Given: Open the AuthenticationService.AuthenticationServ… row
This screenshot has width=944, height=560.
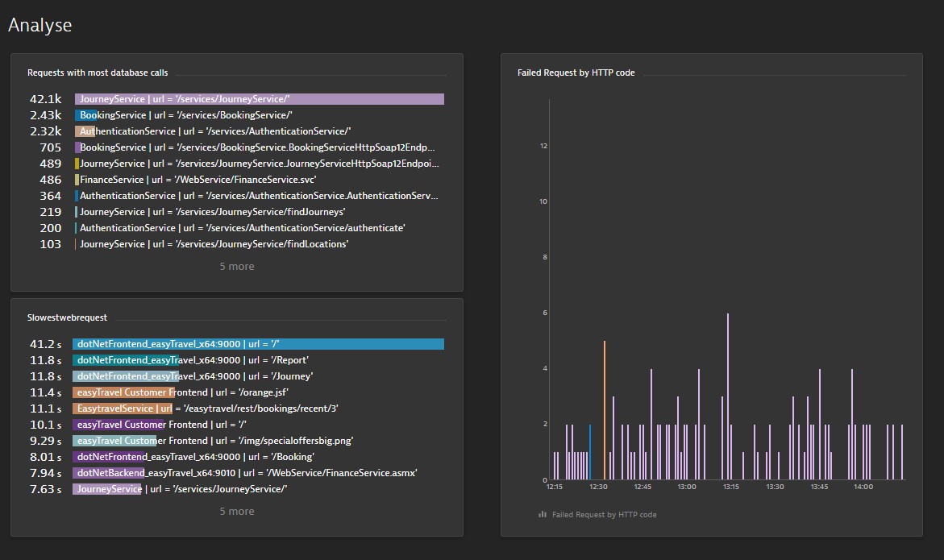Looking at the screenshot, I should tap(236, 196).
